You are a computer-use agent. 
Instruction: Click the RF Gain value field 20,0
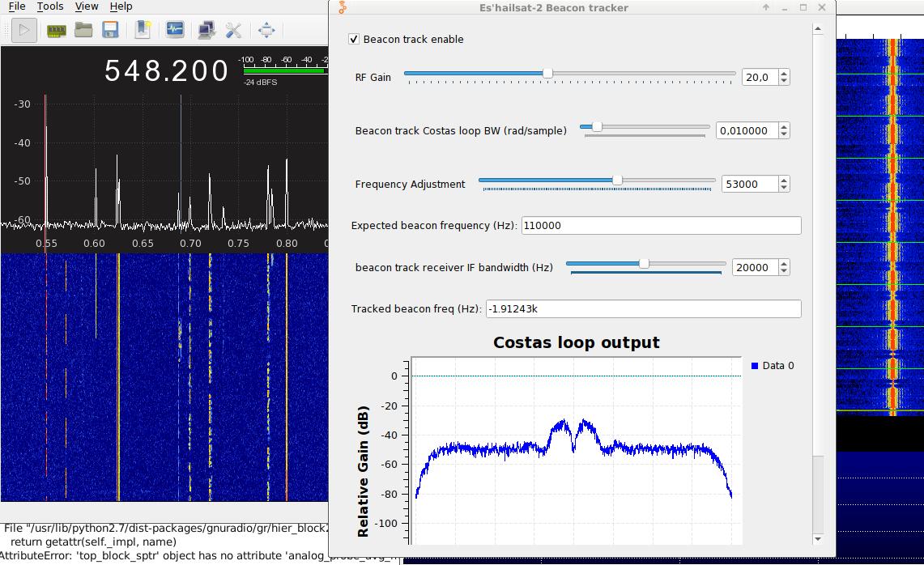760,77
